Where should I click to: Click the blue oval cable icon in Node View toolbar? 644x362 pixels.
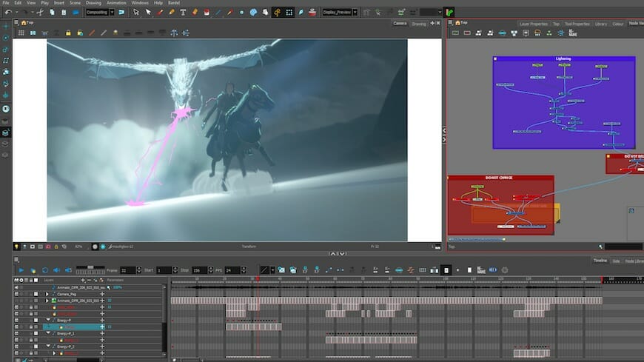(x=503, y=33)
